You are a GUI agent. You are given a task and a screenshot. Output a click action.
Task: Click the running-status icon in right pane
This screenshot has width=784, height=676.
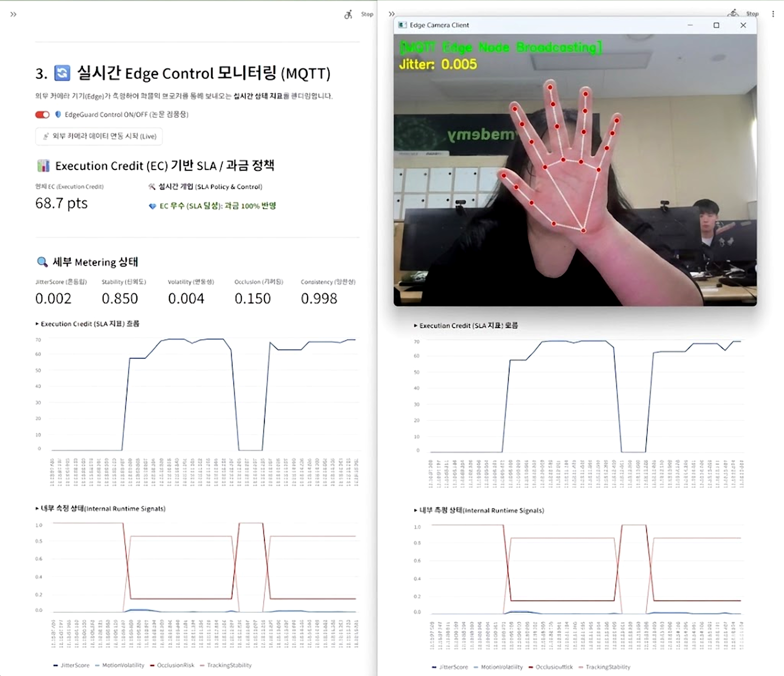pos(733,13)
